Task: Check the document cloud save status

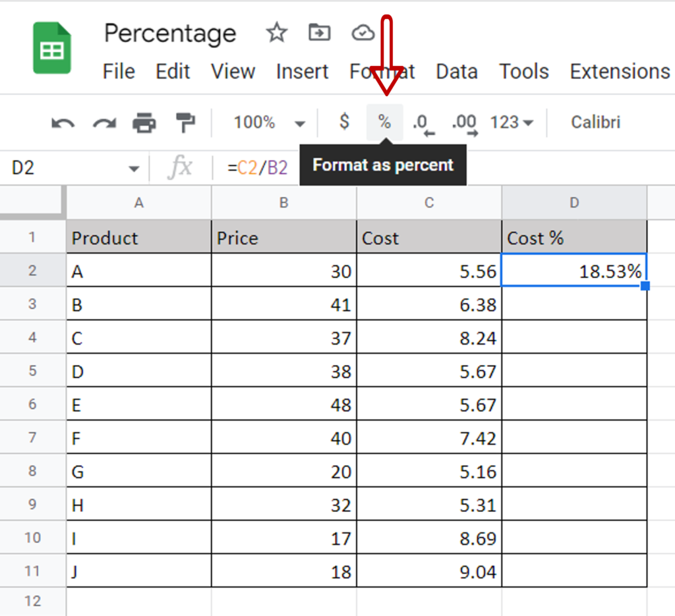Action: (363, 32)
